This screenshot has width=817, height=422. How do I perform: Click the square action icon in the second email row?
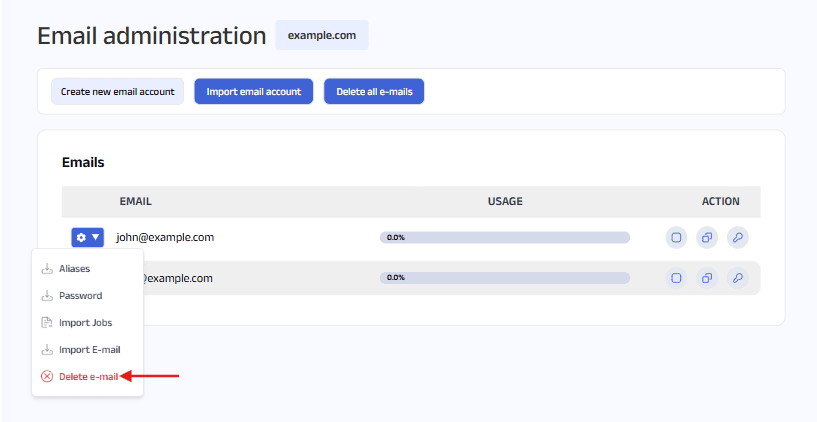click(x=676, y=277)
